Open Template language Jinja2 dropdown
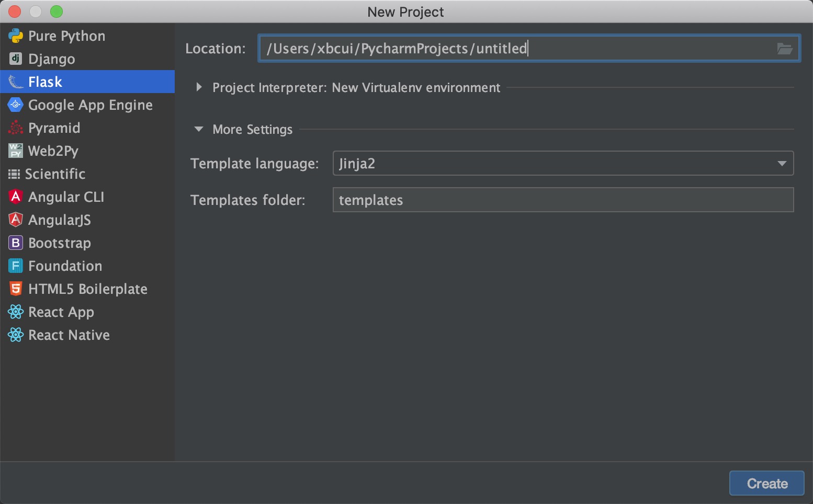Screen dimensions: 813x504 point(563,163)
